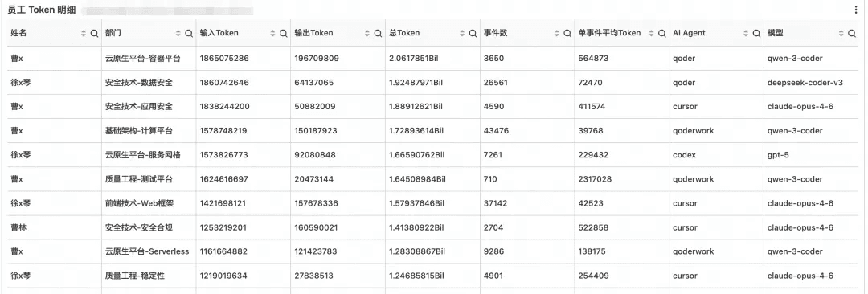Click search icon in AI Agent column header
This screenshot has height=294, width=868.
point(757,33)
